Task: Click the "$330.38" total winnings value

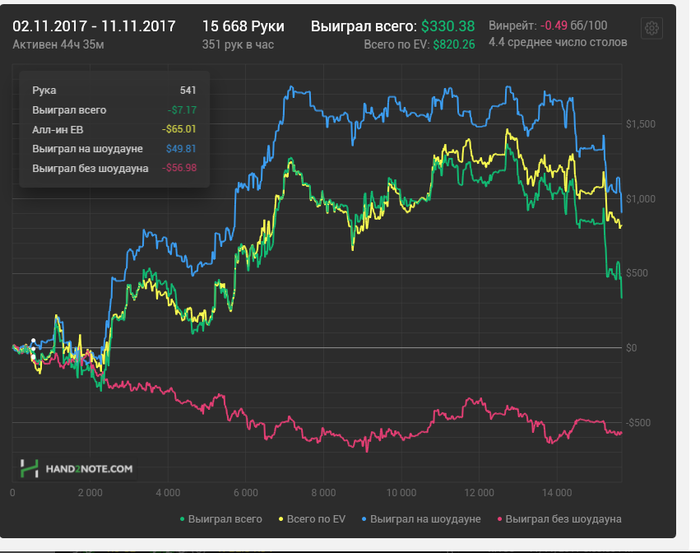Action: [x=448, y=26]
